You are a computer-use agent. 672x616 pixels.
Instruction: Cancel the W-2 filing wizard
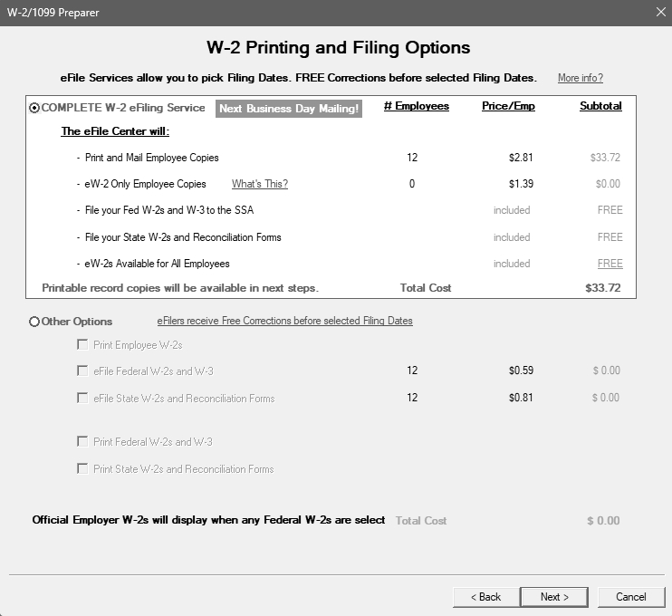[631, 597]
